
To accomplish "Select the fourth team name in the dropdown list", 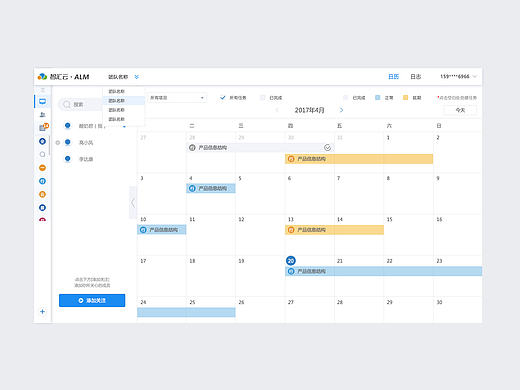I will tap(123, 119).
